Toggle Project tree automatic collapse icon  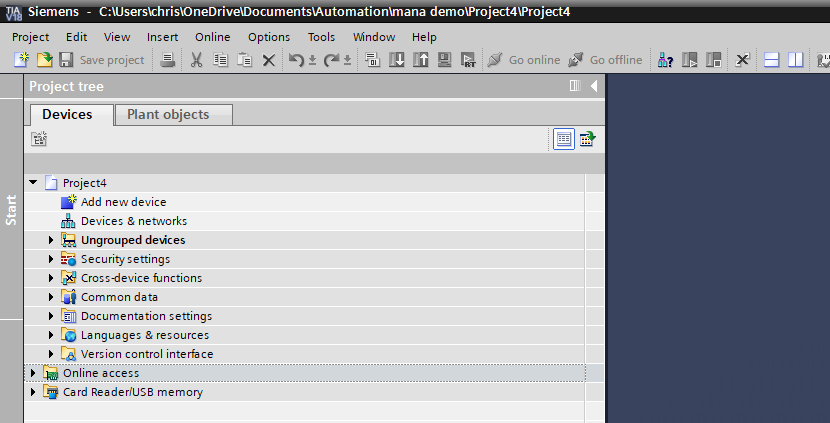(x=575, y=86)
